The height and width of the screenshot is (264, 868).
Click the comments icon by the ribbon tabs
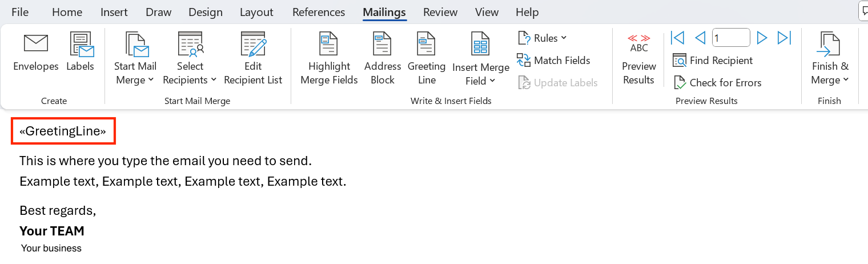pos(863,11)
